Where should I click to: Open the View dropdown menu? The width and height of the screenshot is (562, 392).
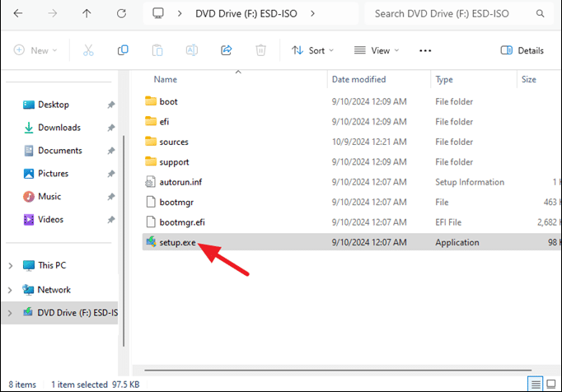click(377, 50)
